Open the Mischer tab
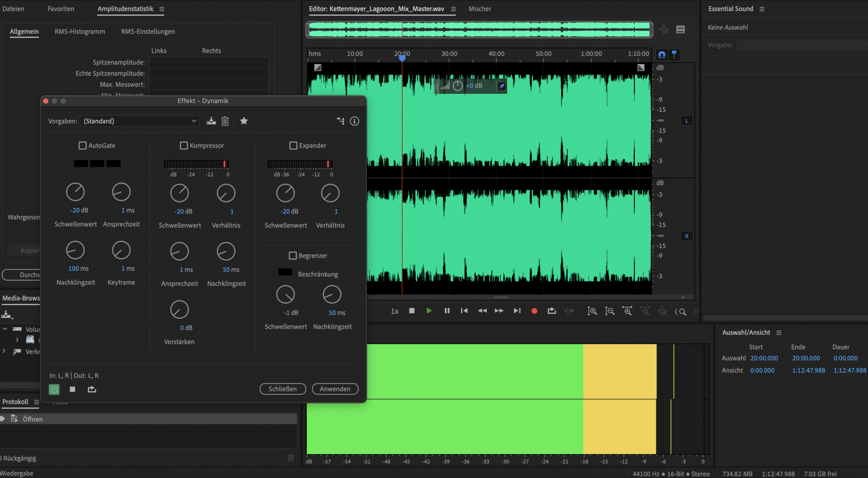868x478 pixels. coord(479,9)
